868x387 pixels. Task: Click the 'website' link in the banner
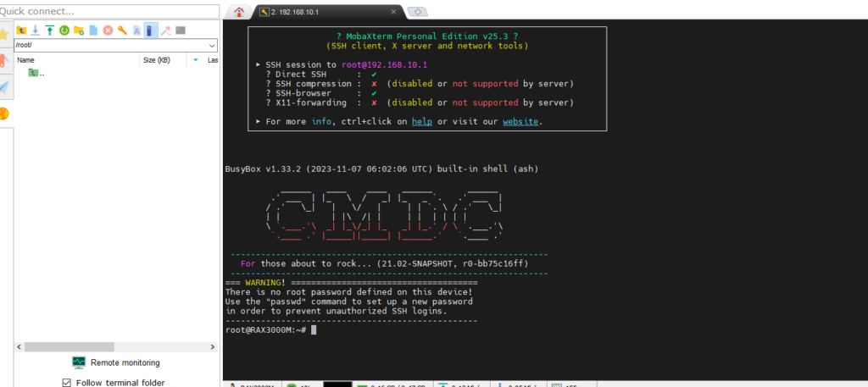pos(520,121)
